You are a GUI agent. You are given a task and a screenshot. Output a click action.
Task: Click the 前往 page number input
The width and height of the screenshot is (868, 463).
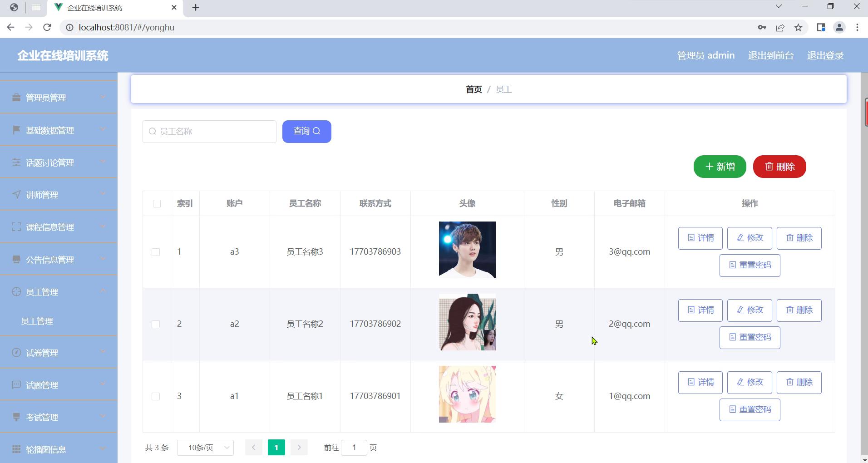point(354,448)
